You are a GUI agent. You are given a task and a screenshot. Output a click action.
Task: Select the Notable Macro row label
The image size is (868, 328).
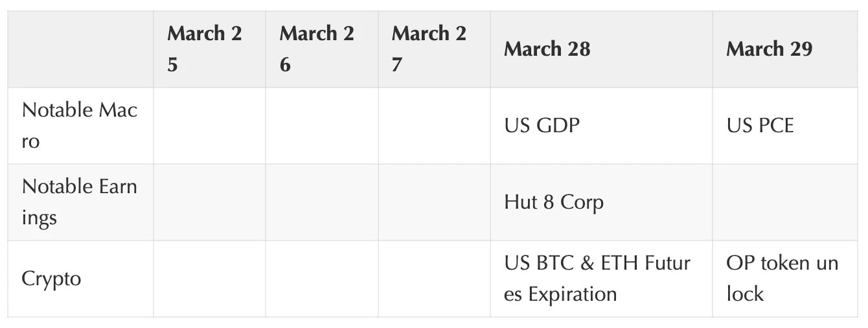tap(80, 126)
